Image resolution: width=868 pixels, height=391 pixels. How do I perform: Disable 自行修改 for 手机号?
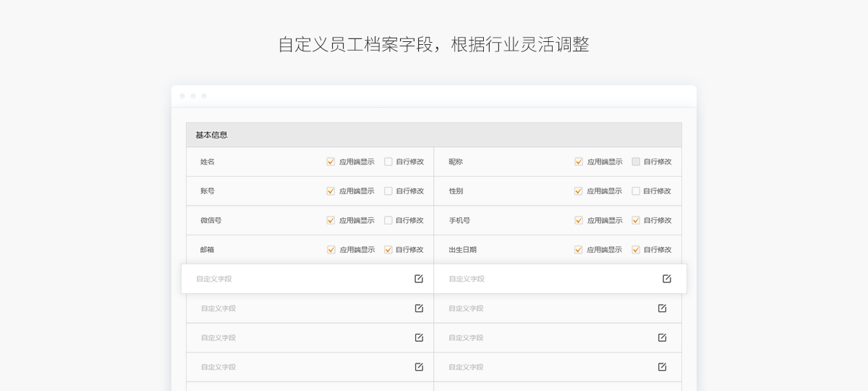[x=636, y=220]
